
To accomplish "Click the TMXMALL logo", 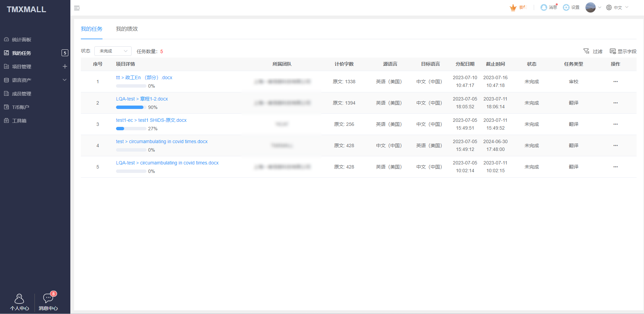I will point(26,9).
